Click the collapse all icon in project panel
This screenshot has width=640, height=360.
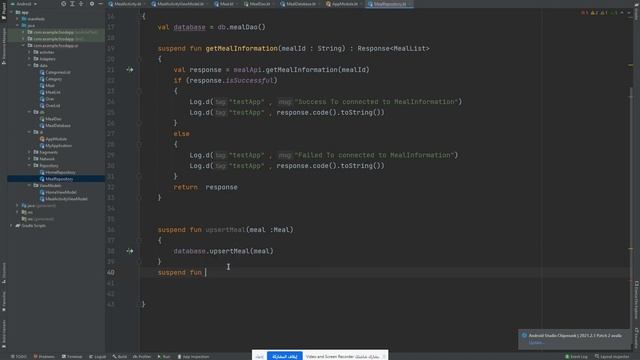81,4
